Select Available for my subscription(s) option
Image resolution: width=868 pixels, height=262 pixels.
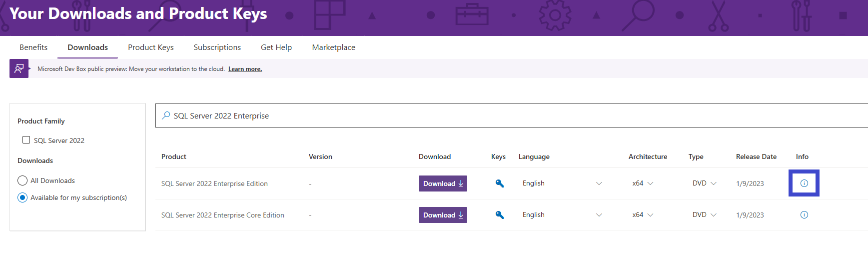tap(22, 197)
